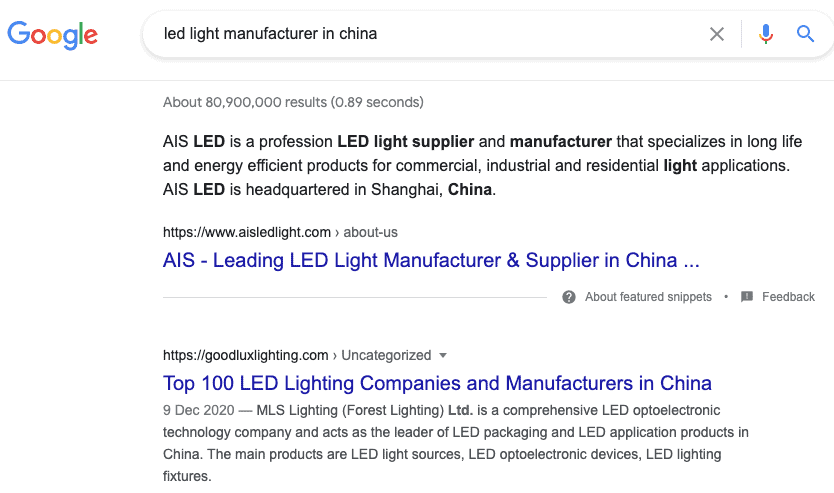
Task: Click the Feedback text link
Action: [788, 297]
